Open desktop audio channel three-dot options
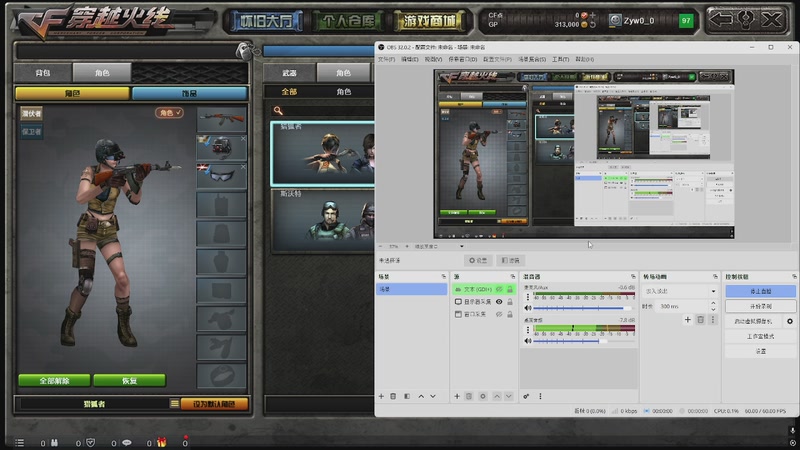This screenshot has height=450, width=800. (528, 330)
